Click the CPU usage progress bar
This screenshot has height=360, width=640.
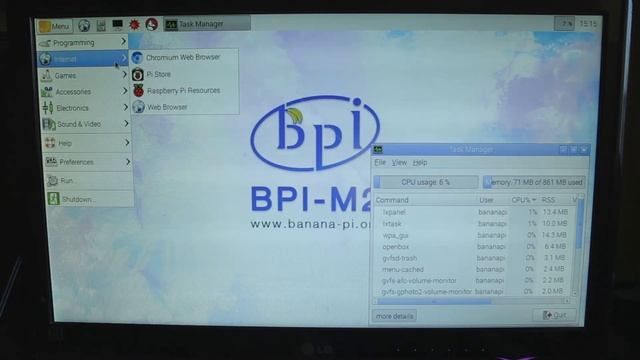[426, 182]
